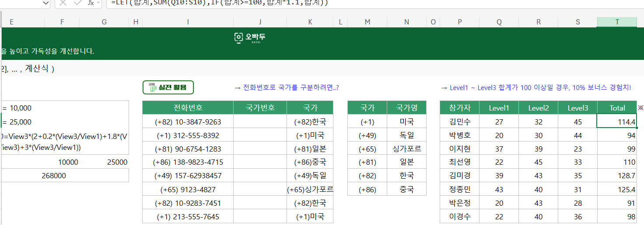644x225 pixels.
Task: Select the 미국 cell in 국가명 column
Action: [407, 122]
